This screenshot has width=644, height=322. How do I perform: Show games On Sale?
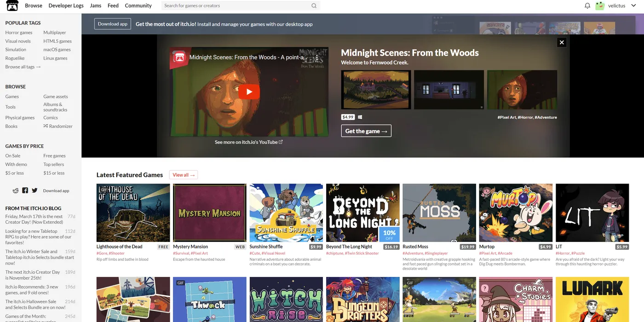tap(13, 156)
